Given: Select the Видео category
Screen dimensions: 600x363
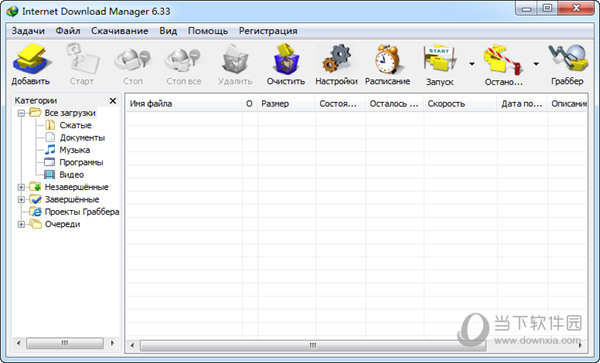Looking at the screenshot, I should coord(72,175).
